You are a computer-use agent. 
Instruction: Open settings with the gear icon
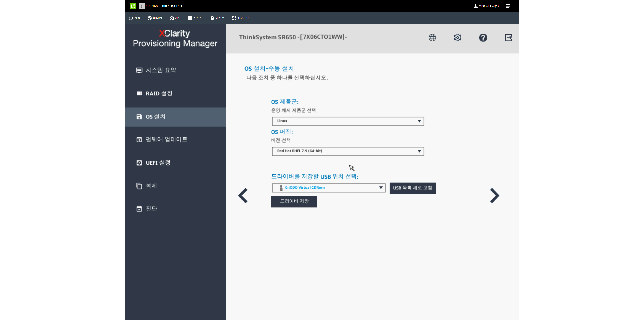[457, 38]
